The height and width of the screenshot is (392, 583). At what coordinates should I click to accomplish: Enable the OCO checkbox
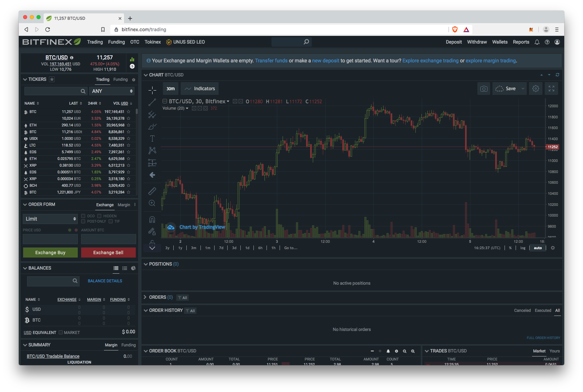[x=83, y=216]
